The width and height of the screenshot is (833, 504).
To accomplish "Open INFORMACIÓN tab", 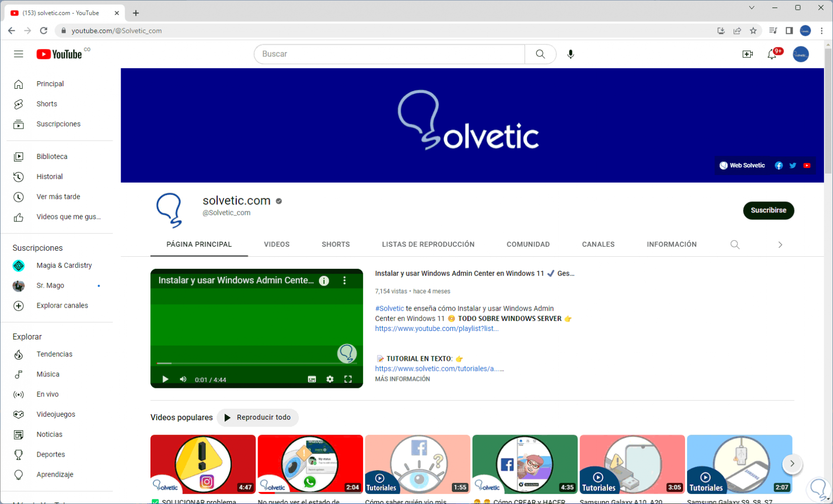I will click(x=671, y=245).
